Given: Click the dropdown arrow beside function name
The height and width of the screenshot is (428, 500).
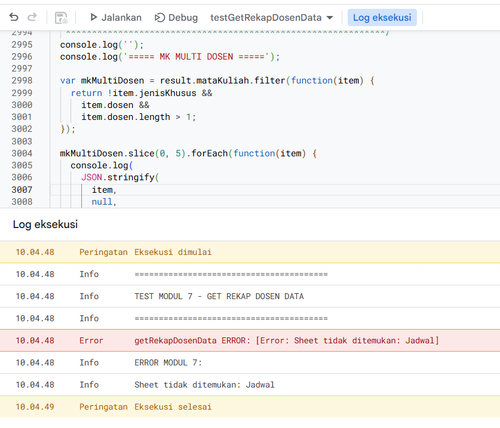Looking at the screenshot, I should [330, 18].
